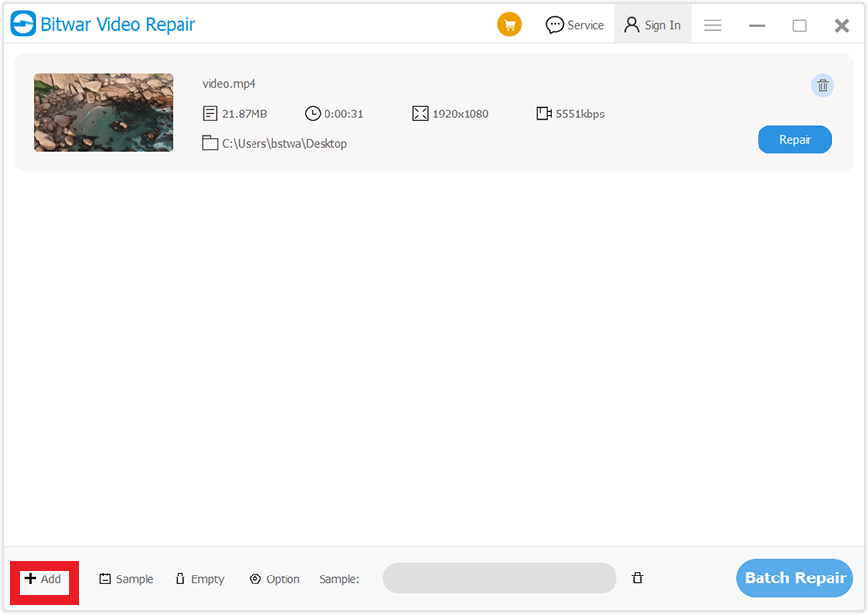Click the bitrate camera icon
Viewport: 868px width, 614px height.
tap(544, 114)
